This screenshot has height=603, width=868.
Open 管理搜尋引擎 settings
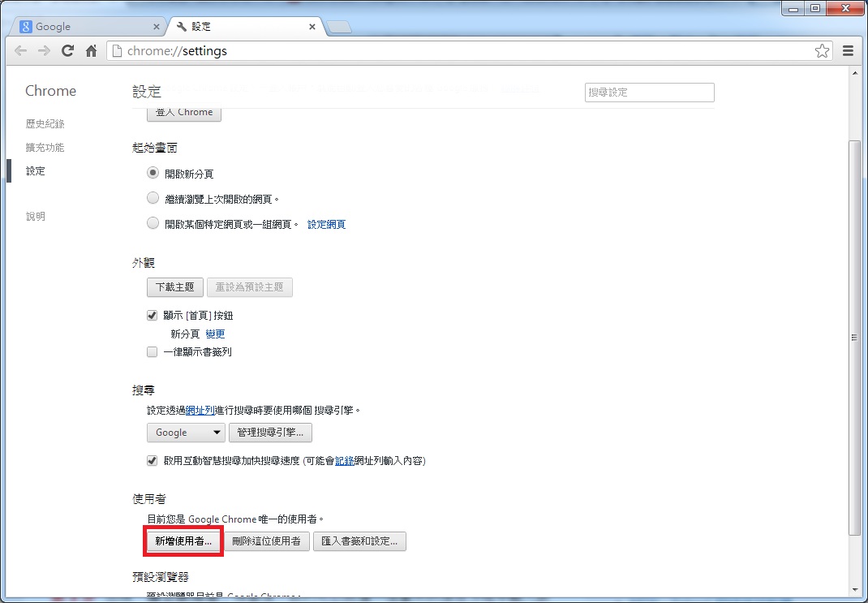point(270,433)
